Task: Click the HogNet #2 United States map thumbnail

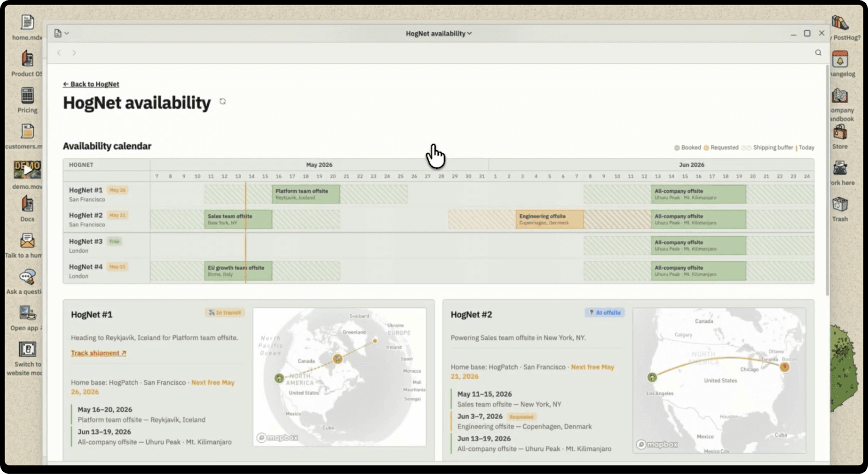Action: pyautogui.click(x=719, y=380)
